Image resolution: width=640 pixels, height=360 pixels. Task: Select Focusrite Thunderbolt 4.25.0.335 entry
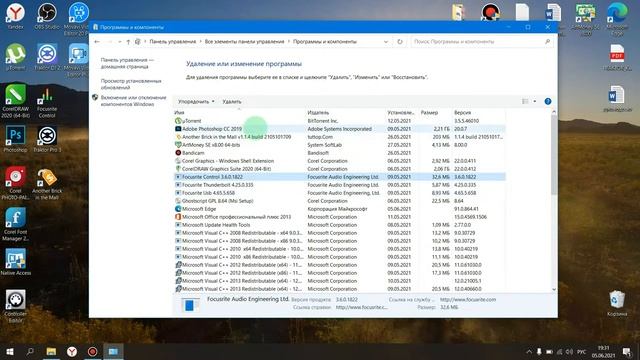tap(339, 185)
